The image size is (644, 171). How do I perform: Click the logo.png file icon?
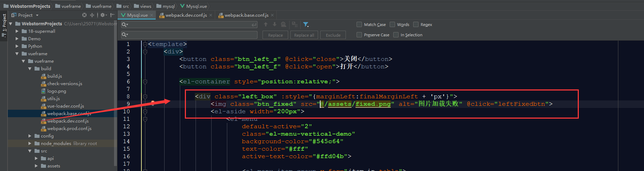click(x=43, y=91)
